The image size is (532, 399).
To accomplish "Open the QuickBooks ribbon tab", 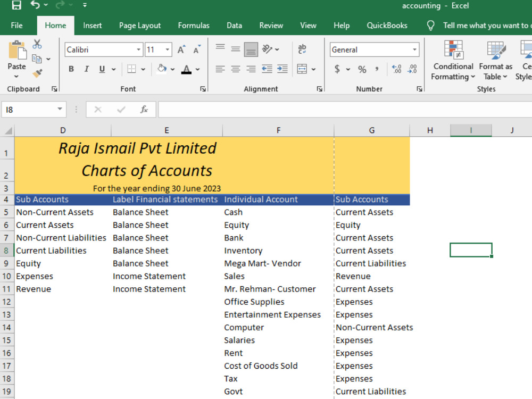I will [x=387, y=25].
